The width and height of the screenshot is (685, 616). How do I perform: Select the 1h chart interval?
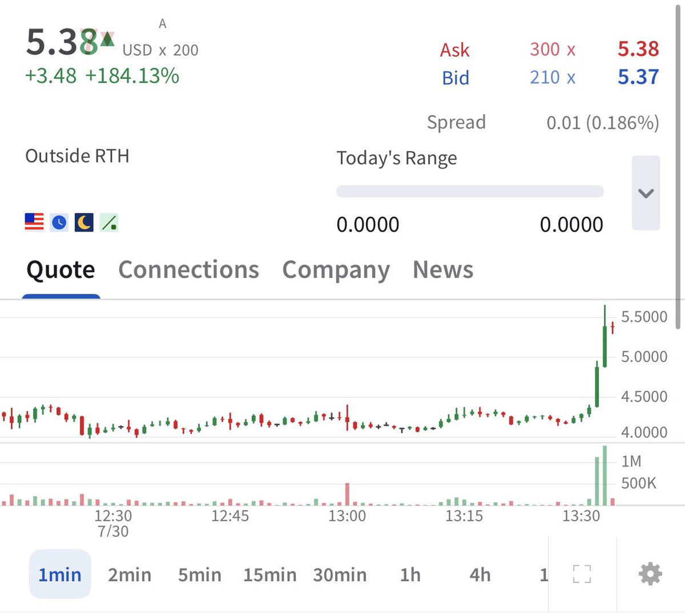point(410,574)
